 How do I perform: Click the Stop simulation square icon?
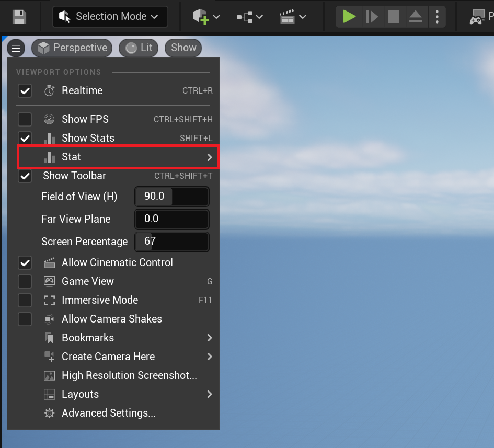coord(394,17)
